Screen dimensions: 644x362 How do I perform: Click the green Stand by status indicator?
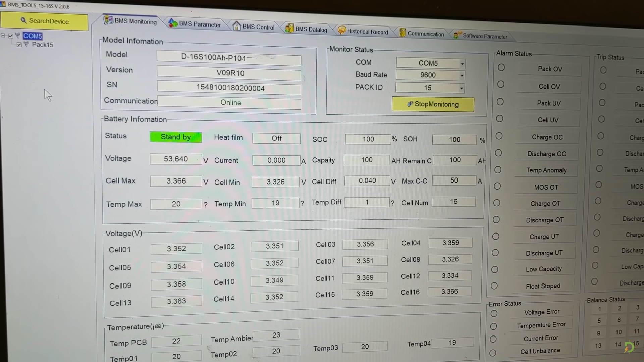coord(175,137)
